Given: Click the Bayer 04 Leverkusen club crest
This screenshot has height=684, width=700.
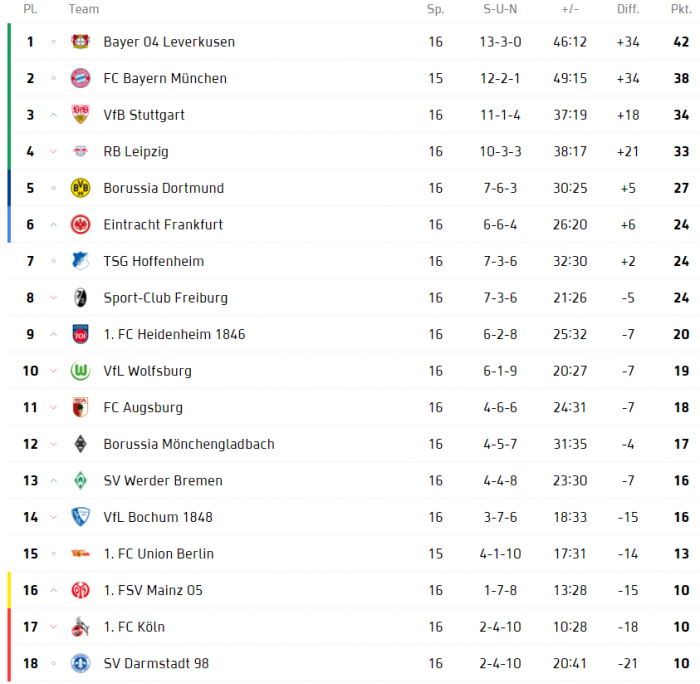Looking at the screenshot, I should click(80, 42).
